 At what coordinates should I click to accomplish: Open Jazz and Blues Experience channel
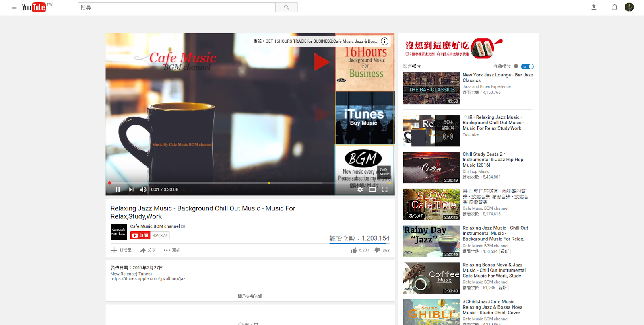[x=487, y=86]
